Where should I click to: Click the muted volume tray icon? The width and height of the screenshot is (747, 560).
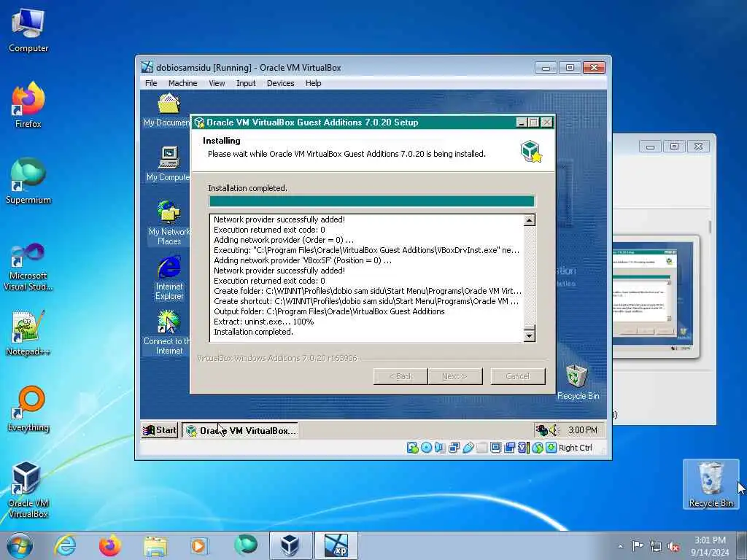pyautogui.click(x=673, y=546)
